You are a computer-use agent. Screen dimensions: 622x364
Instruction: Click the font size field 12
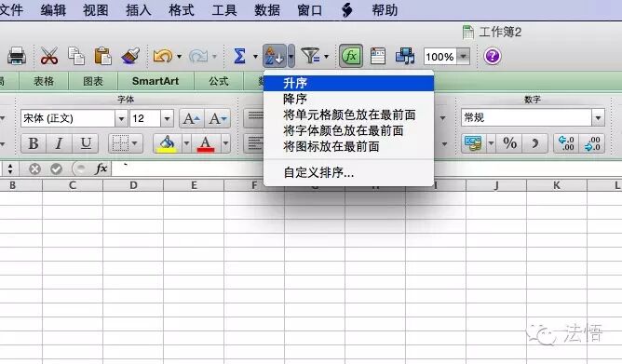point(145,118)
